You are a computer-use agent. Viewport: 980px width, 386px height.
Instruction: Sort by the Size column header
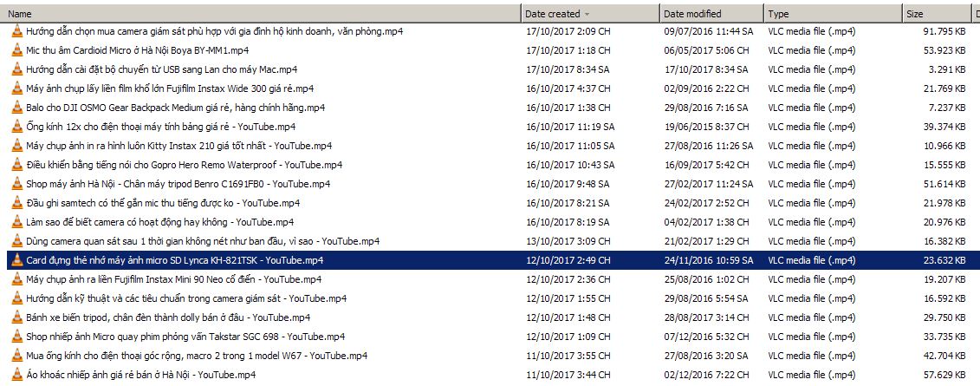pos(937,13)
